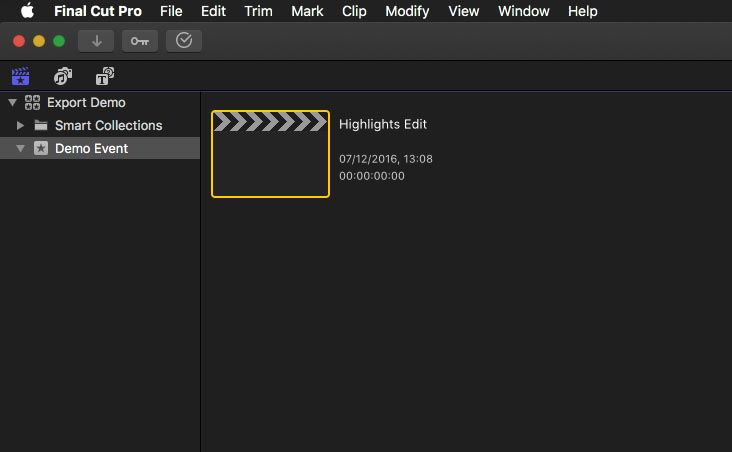
Task: Collapse the Export Demo library
Action: [x=13, y=102]
